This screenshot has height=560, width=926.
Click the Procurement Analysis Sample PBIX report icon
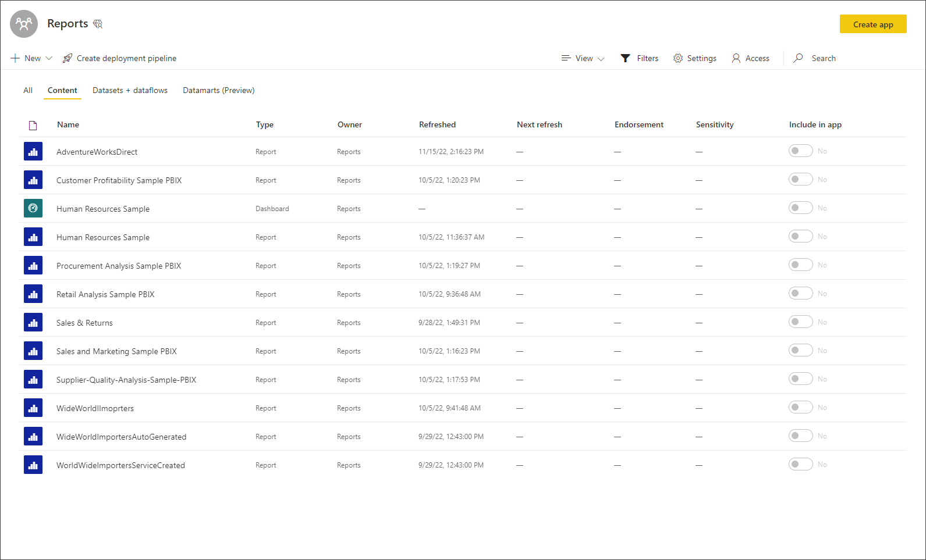tap(33, 265)
